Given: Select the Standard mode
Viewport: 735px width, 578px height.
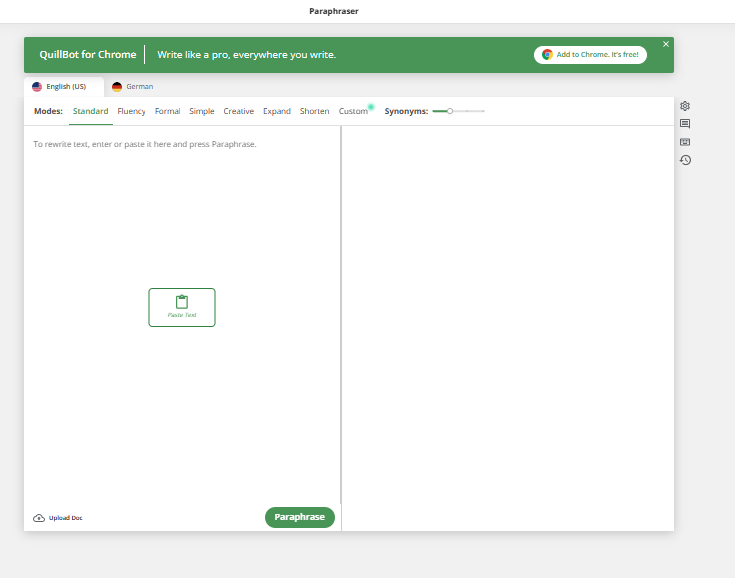Looking at the screenshot, I should click(90, 111).
